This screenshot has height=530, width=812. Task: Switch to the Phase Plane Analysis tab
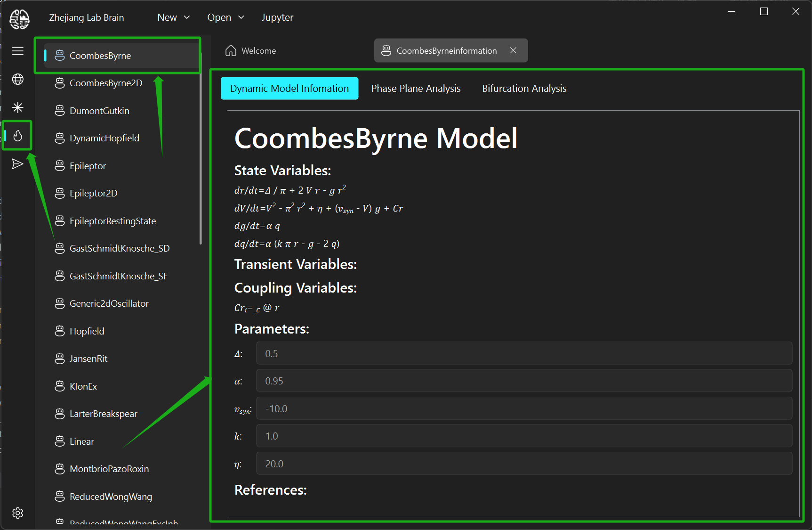(x=416, y=89)
